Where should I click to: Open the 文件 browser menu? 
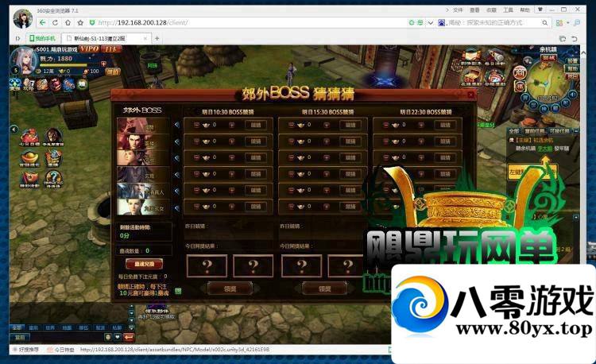coord(459,10)
